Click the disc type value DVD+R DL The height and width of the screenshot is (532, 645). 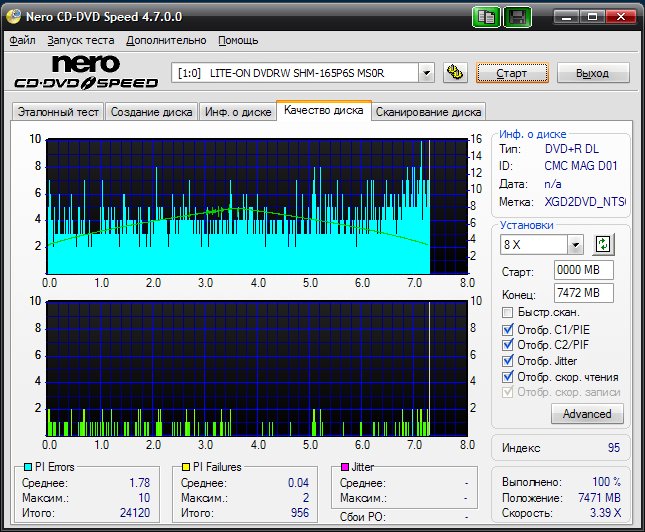[572, 149]
